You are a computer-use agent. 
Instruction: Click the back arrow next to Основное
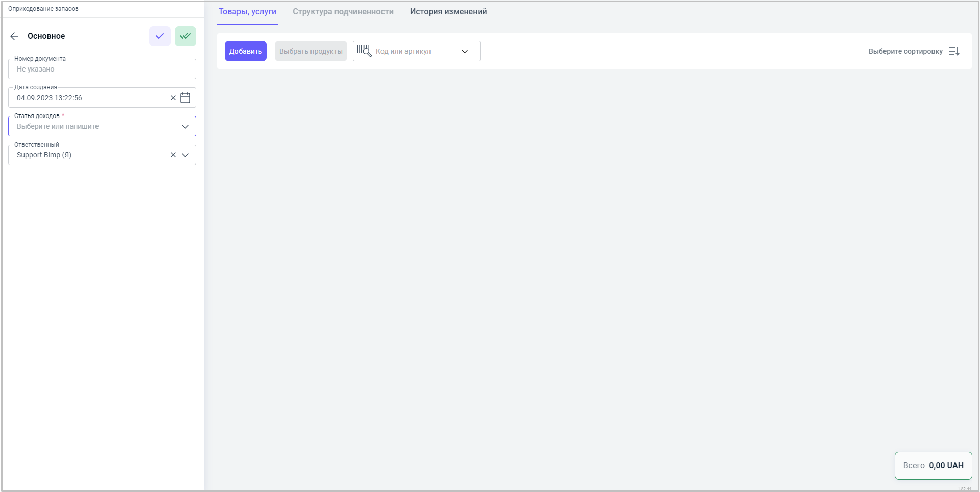click(x=14, y=36)
